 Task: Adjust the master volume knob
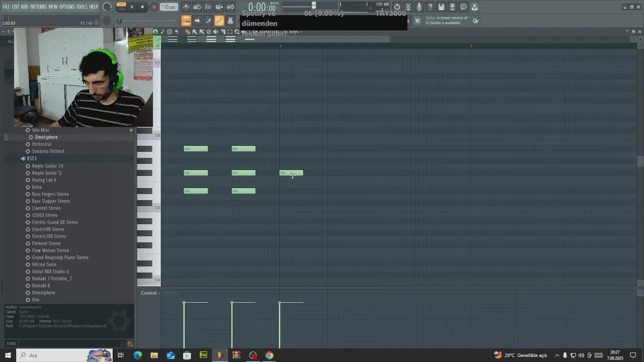click(x=107, y=7)
